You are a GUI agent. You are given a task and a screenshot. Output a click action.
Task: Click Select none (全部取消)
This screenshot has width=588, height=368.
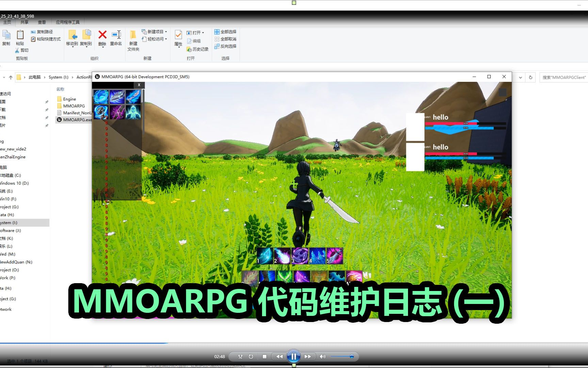point(225,39)
